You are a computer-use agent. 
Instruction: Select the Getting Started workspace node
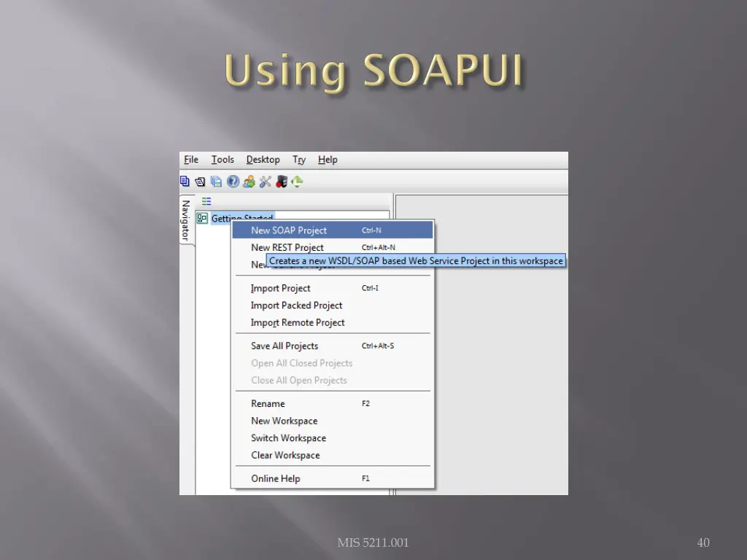tap(242, 218)
